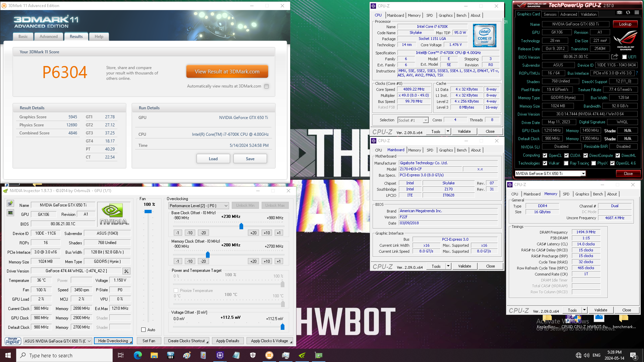
Task: Open the ASUS NVIDIA GeForce GTX 650 Ti GPU selector
Action: point(58,341)
